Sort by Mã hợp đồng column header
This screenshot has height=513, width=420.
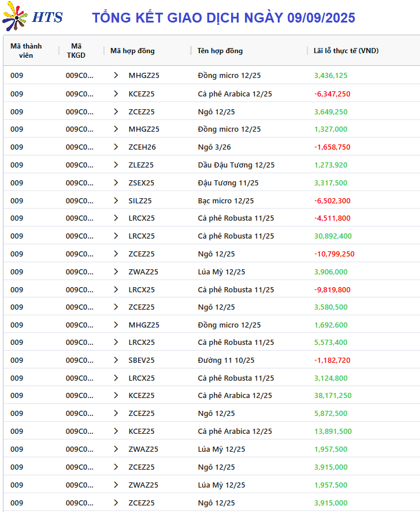tap(132, 51)
